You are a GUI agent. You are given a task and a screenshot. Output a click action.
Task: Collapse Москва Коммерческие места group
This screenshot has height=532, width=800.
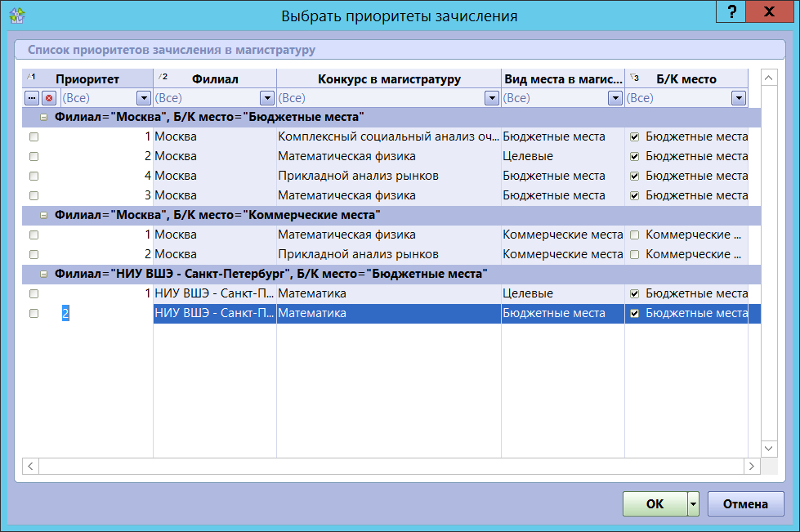(43, 215)
